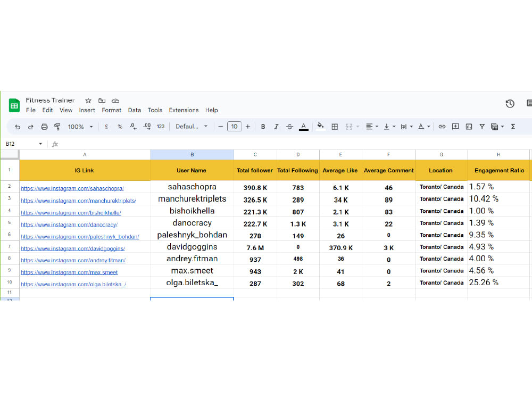
Task: Open the zoom 100% dropdown
Action: pos(80,127)
